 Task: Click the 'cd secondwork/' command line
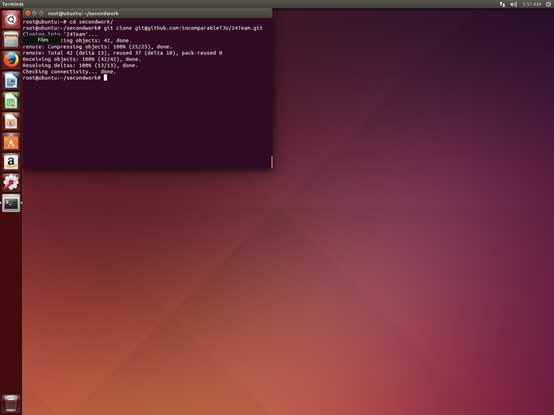pyautogui.click(x=68, y=22)
